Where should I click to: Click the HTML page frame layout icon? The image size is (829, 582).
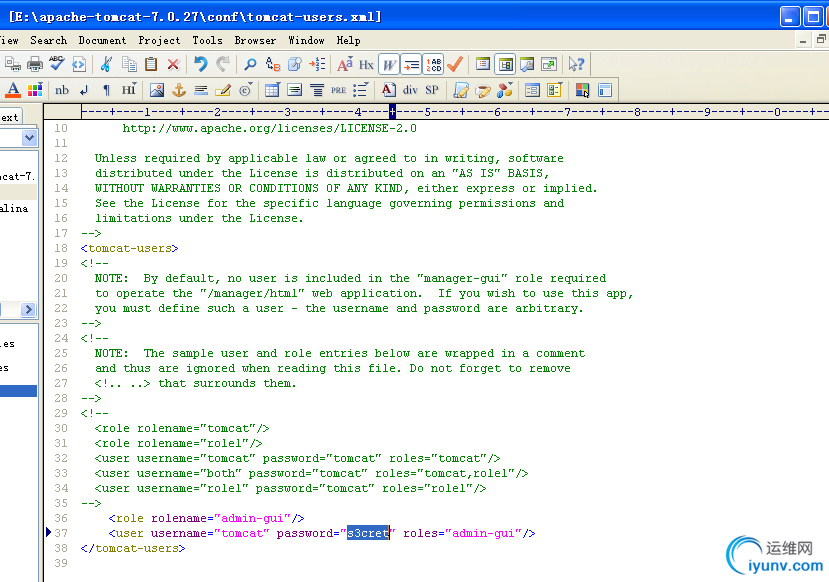[605, 90]
